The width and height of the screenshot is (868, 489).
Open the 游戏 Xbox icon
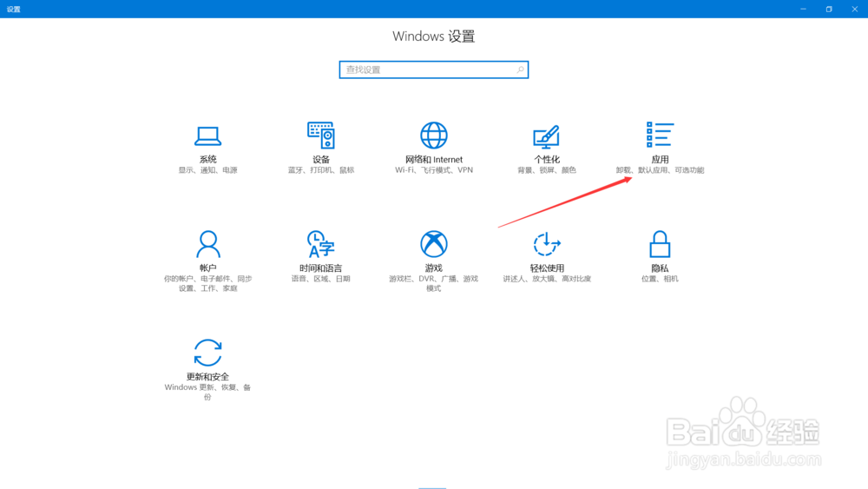click(433, 244)
